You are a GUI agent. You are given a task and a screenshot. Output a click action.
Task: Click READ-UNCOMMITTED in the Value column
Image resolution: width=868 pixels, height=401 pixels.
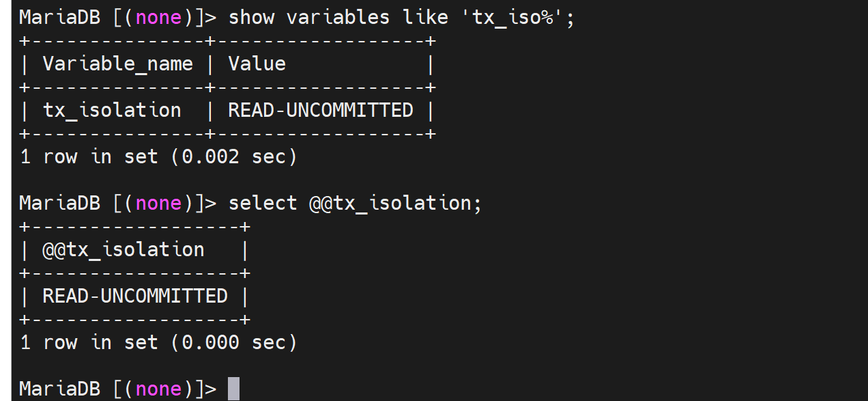pos(321,111)
